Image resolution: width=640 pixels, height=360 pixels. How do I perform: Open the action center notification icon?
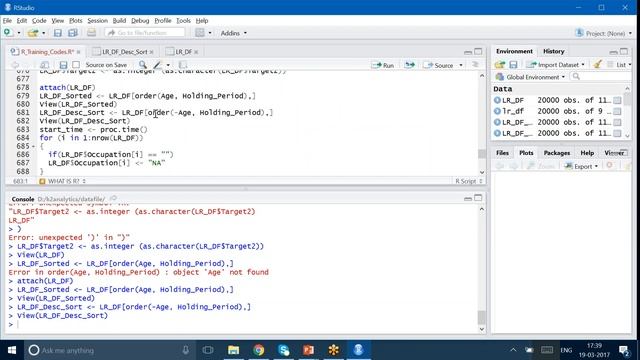[x=624, y=350]
